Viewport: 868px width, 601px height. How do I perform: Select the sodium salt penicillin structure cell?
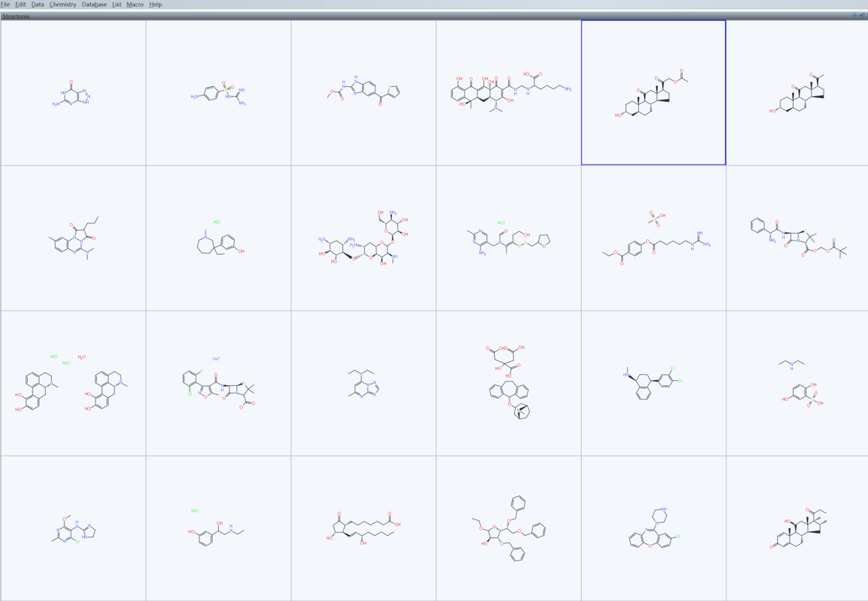[218, 384]
